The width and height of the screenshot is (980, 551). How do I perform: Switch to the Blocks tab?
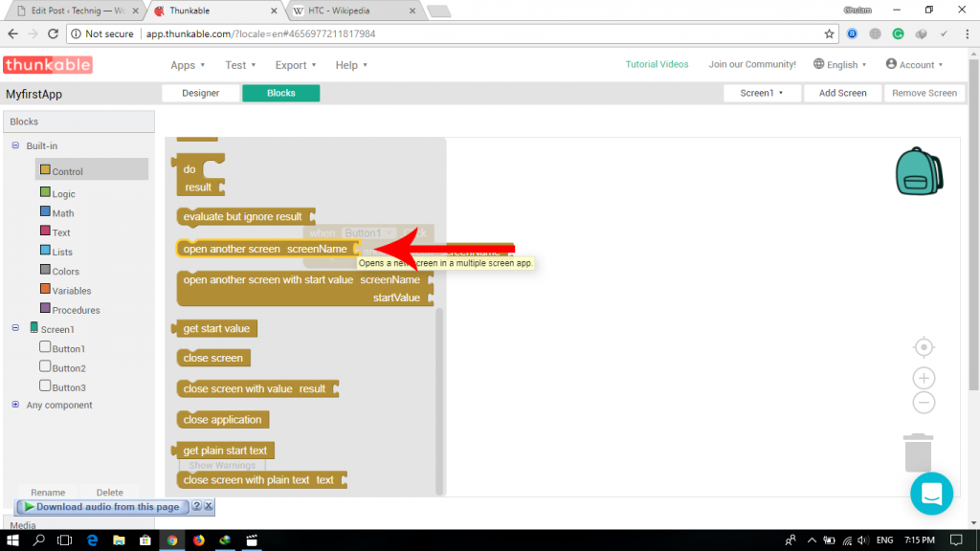coord(281,93)
